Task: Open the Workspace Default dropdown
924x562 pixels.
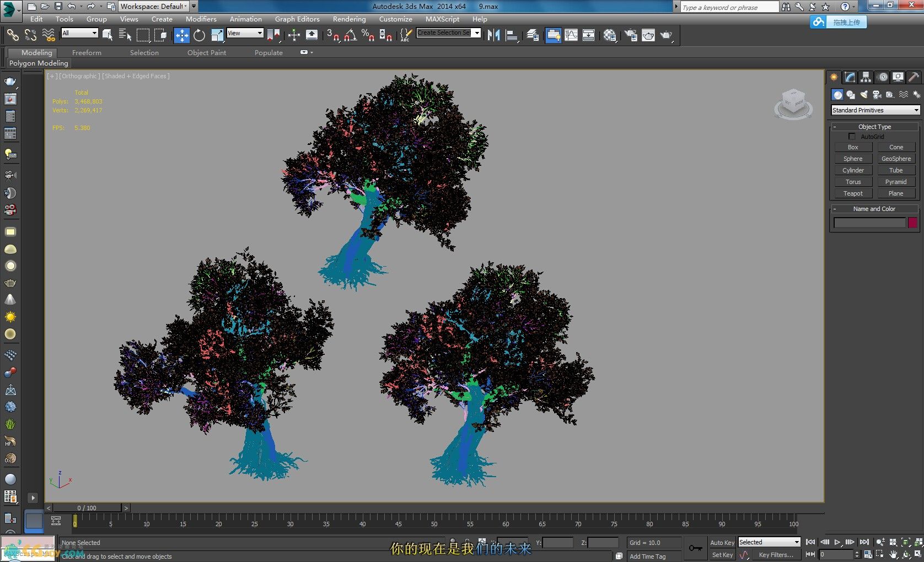Action: coord(154,7)
